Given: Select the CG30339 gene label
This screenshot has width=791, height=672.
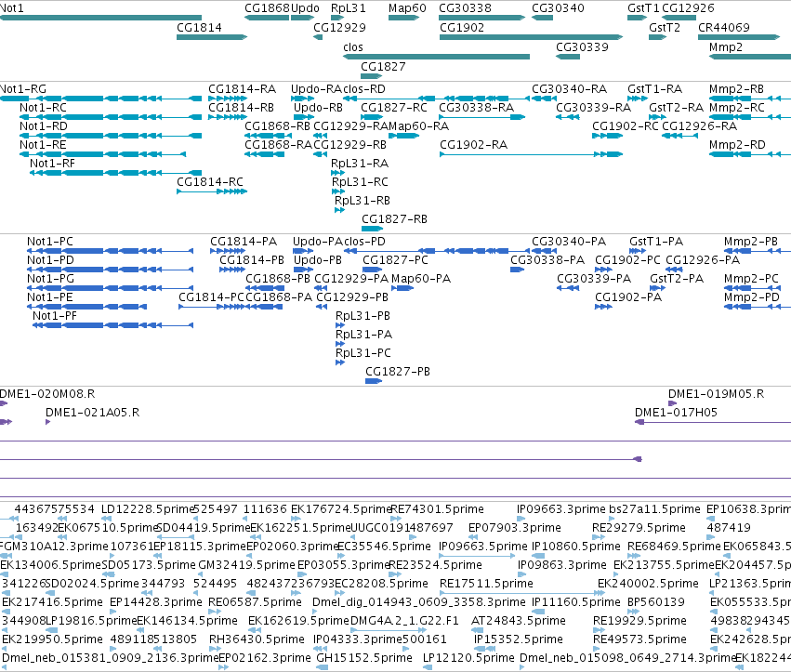Looking at the screenshot, I should pyautogui.click(x=582, y=47).
